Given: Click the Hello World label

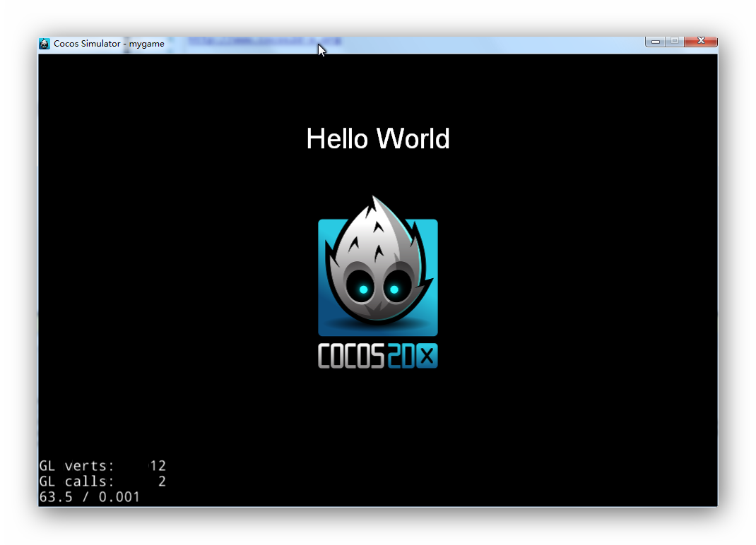Looking at the screenshot, I should click(x=378, y=139).
